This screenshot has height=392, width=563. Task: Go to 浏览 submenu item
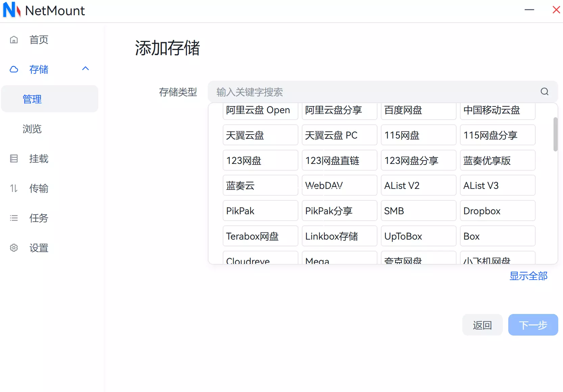click(32, 129)
